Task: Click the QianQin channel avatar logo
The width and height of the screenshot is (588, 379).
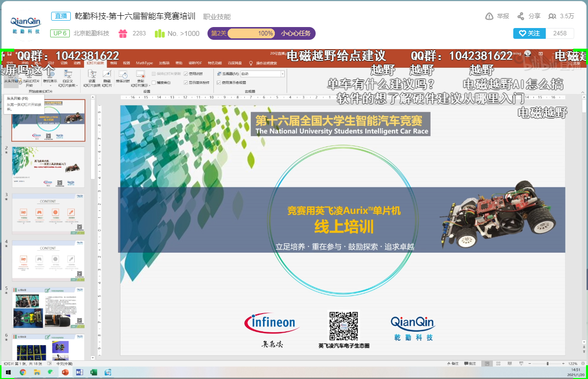Action: [x=26, y=25]
